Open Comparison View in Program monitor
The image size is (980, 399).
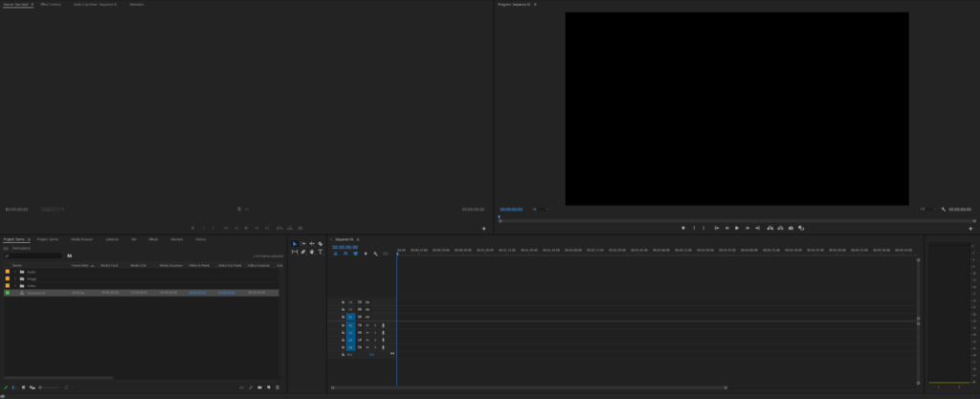(801, 228)
